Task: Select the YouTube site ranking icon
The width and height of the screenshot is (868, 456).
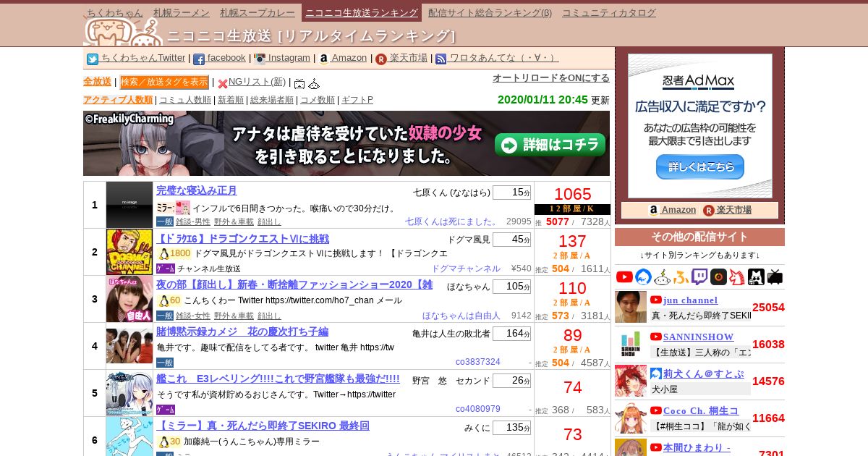Action: click(624, 276)
